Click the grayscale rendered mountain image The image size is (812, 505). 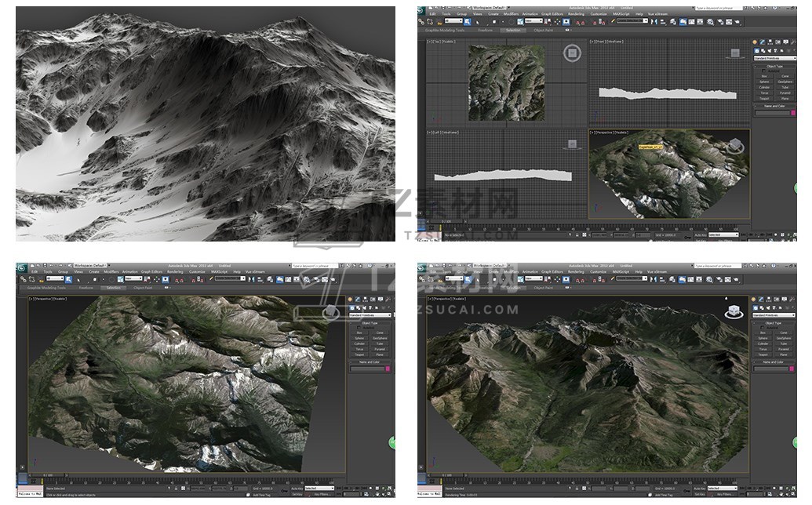(x=206, y=124)
